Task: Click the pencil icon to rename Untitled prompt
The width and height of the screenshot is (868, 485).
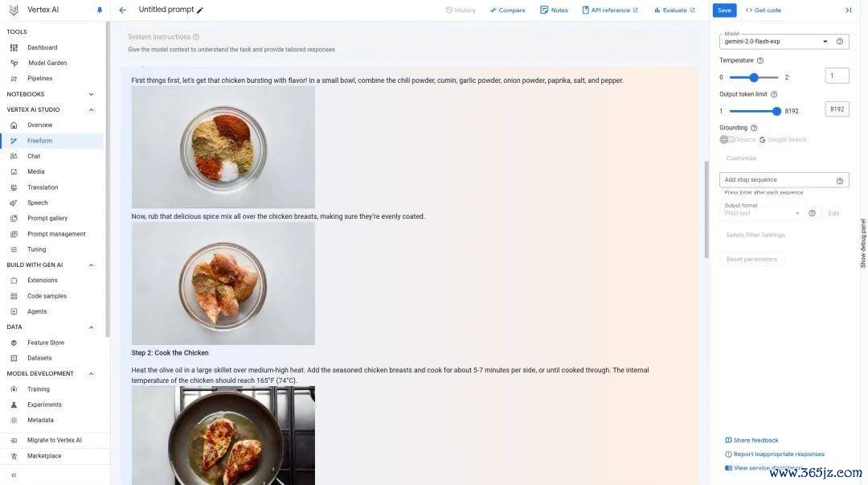Action: tap(200, 10)
